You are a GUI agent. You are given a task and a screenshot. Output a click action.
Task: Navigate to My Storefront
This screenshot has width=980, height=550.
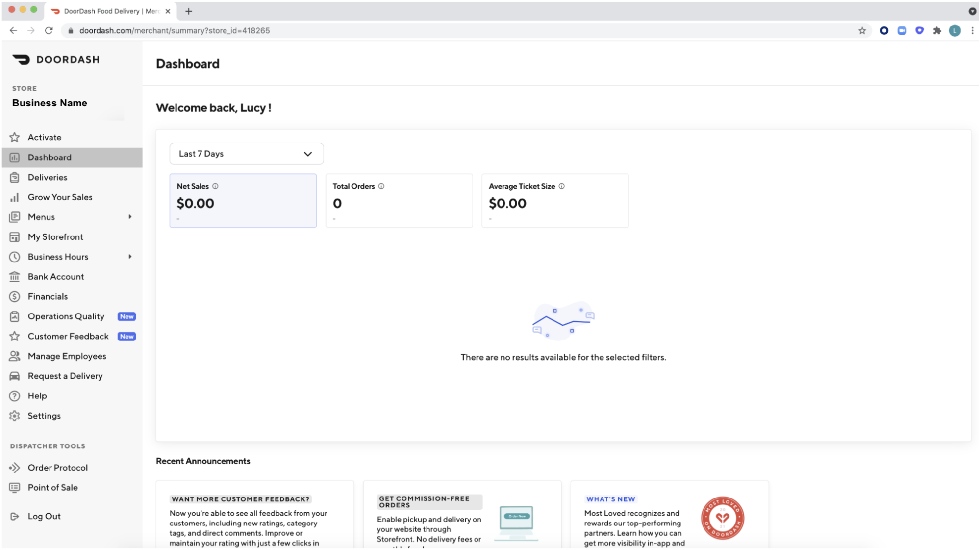point(55,236)
